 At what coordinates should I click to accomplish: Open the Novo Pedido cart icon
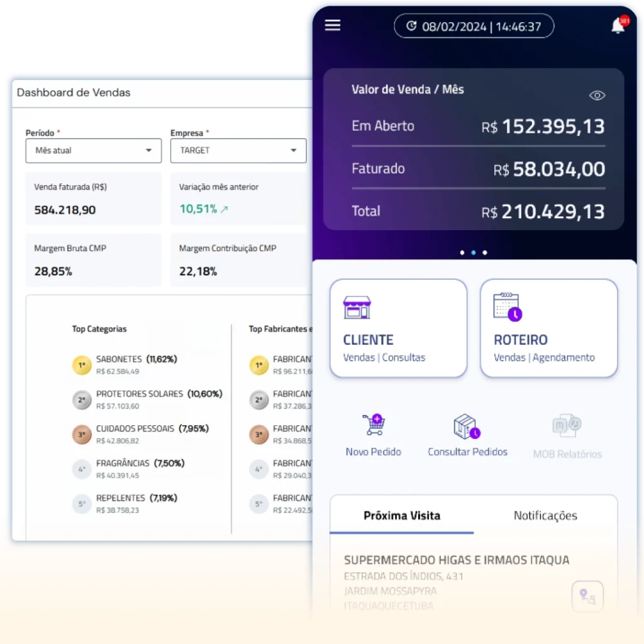(x=373, y=425)
